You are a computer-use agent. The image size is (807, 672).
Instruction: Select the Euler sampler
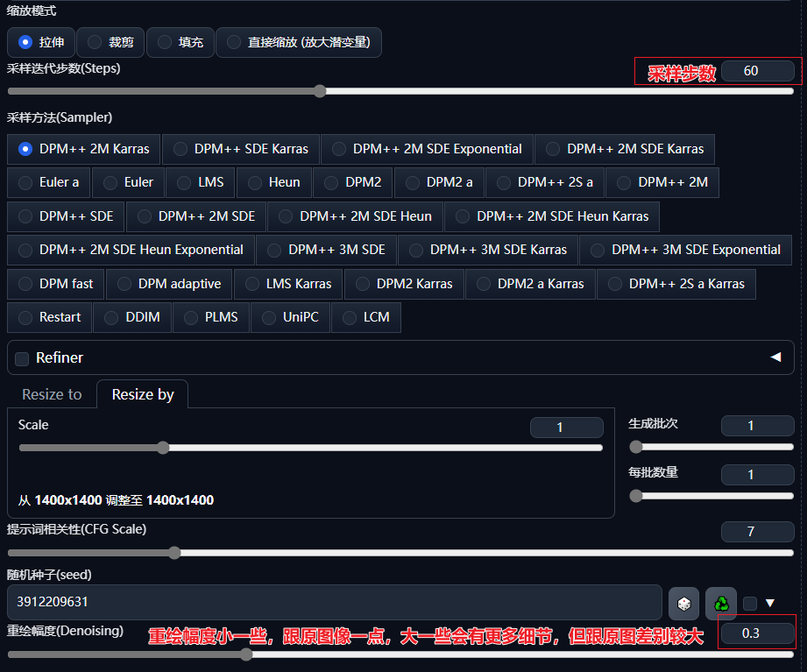click(x=128, y=182)
